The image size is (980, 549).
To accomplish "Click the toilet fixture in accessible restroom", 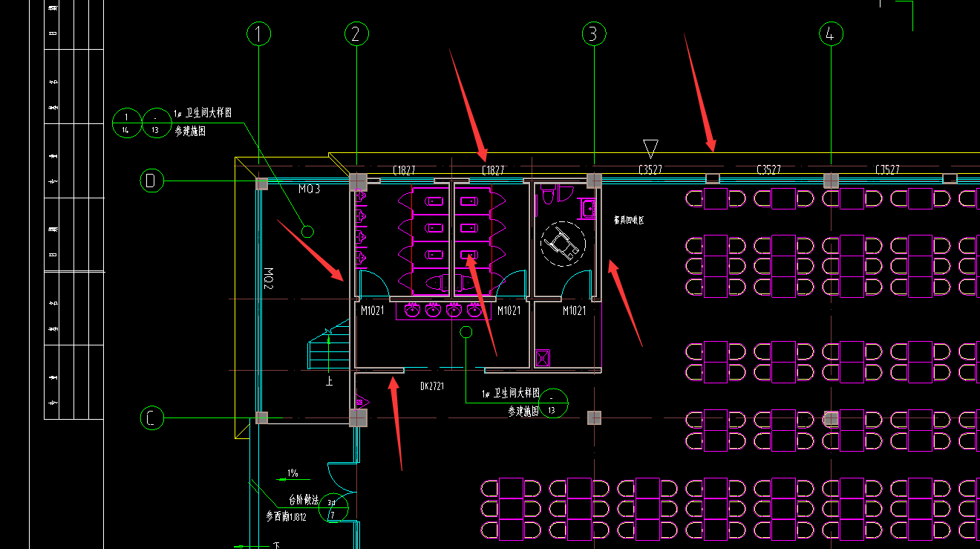I will [x=548, y=195].
